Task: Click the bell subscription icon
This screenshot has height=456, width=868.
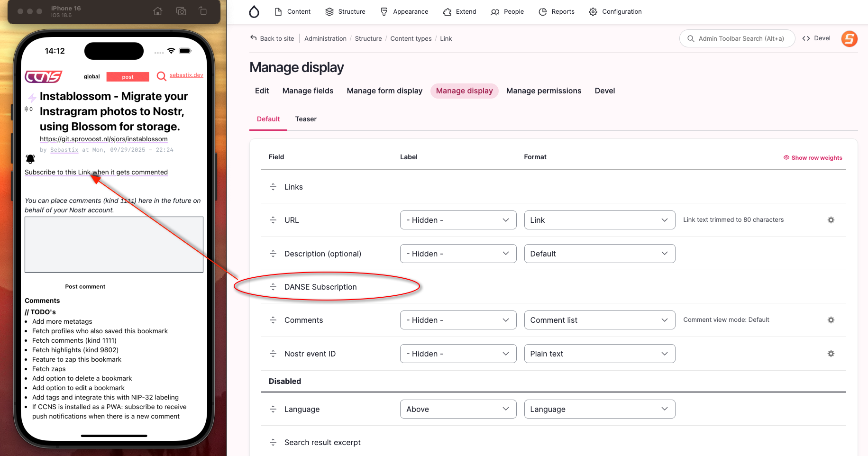Action: coord(30,159)
